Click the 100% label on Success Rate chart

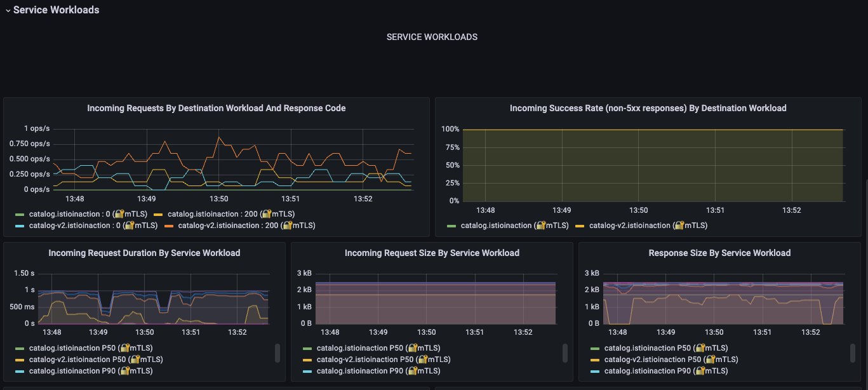pyautogui.click(x=450, y=130)
